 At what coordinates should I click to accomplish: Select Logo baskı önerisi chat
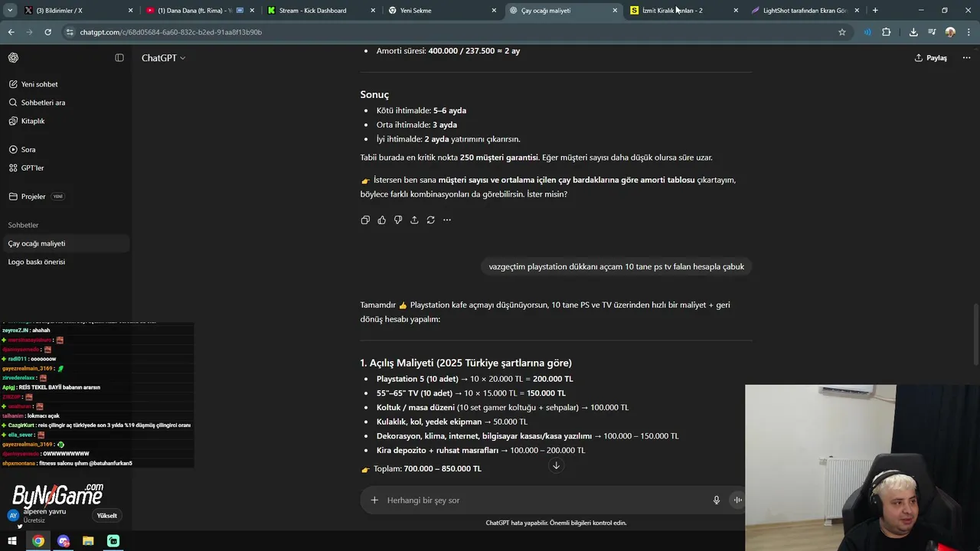coord(65,262)
